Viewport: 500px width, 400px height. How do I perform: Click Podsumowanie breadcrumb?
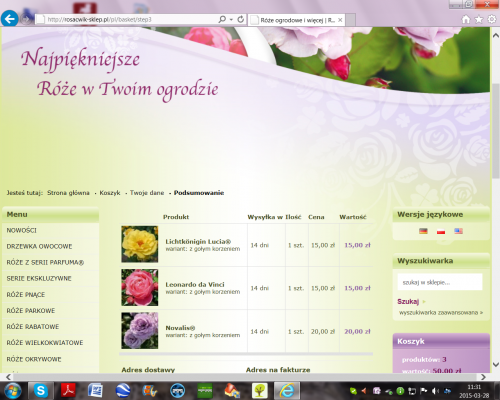click(x=199, y=193)
